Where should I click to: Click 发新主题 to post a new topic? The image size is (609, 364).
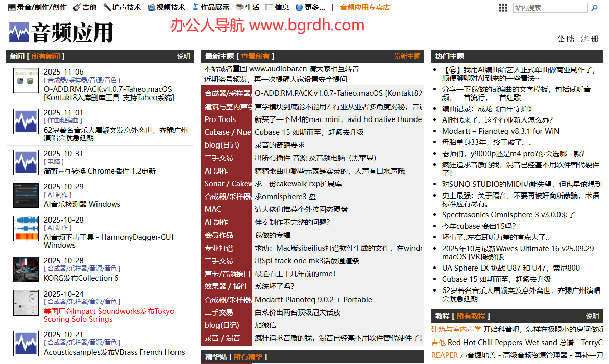coord(407,56)
